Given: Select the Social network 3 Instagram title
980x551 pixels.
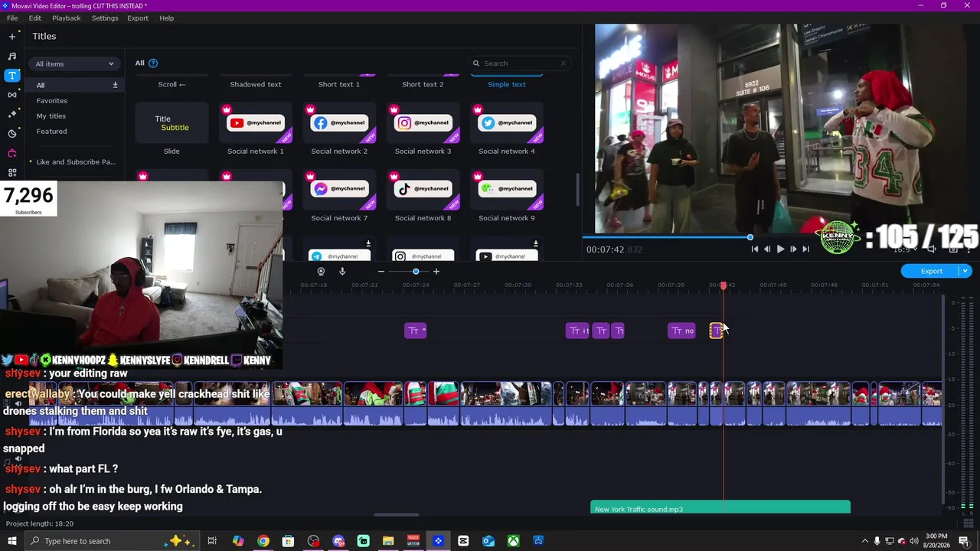Looking at the screenshot, I should click(423, 123).
